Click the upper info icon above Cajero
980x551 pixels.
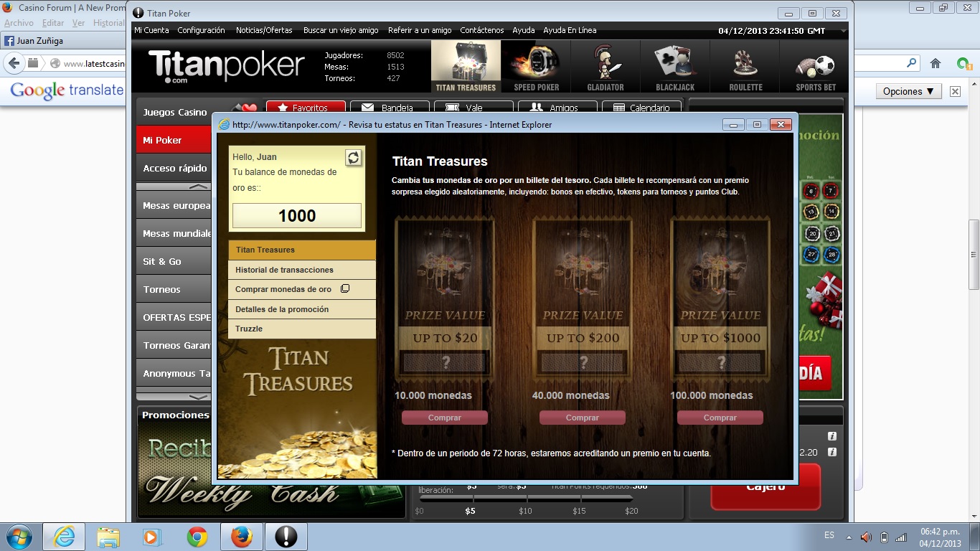pyautogui.click(x=832, y=436)
